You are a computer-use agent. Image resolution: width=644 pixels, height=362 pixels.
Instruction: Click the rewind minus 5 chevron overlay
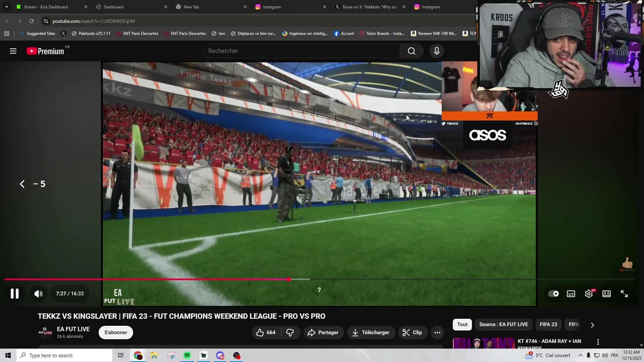coord(22,184)
